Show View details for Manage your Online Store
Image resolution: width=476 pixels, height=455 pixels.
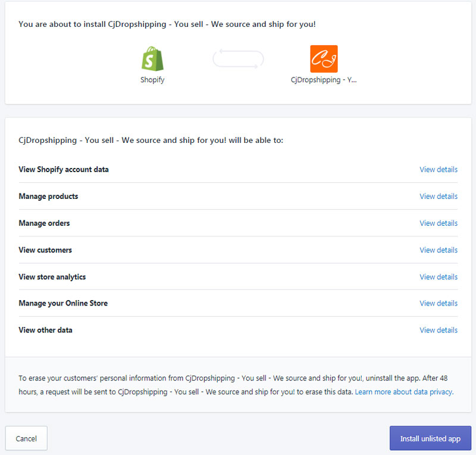439,303
